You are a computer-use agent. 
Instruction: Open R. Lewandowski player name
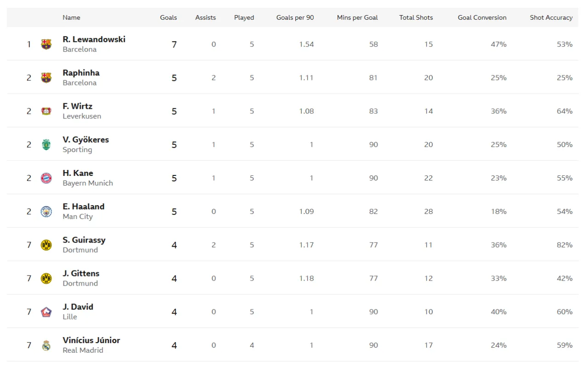coord(94,39)
